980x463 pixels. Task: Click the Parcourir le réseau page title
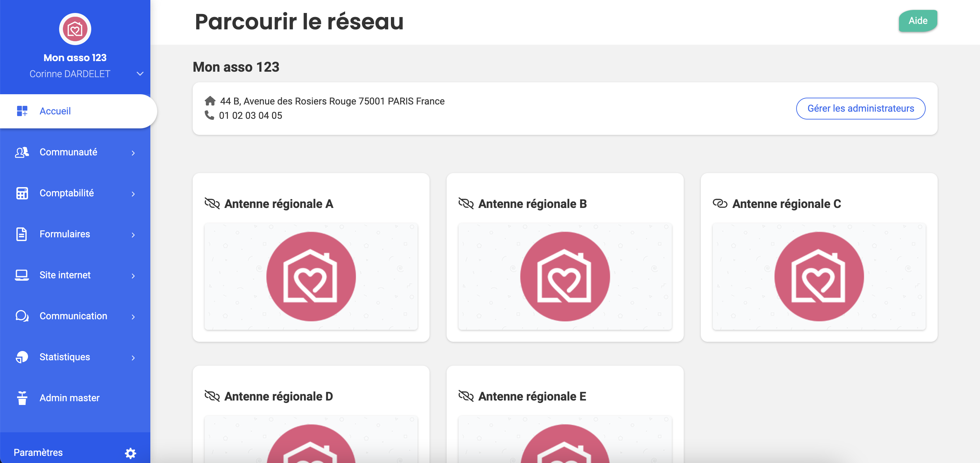click(299, 21)
